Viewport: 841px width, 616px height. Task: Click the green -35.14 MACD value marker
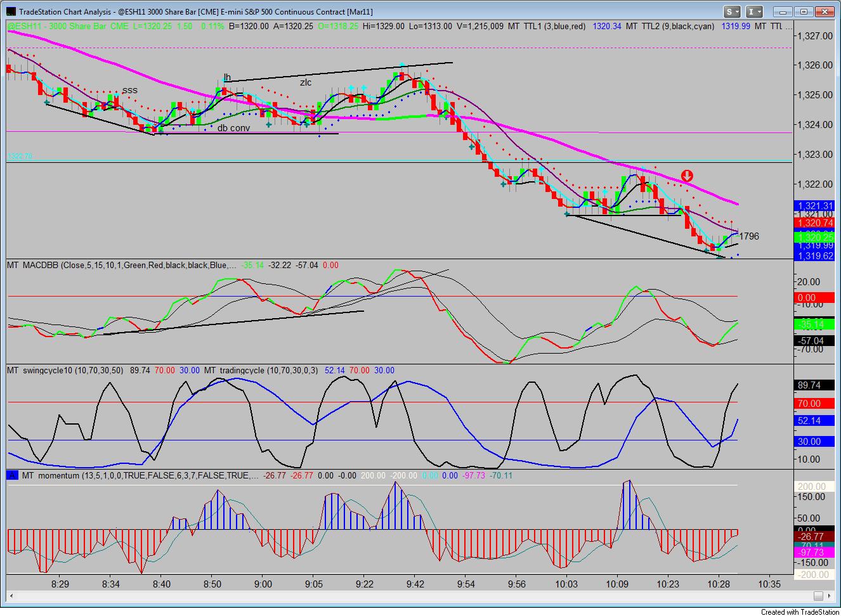[x=814, y=324]
